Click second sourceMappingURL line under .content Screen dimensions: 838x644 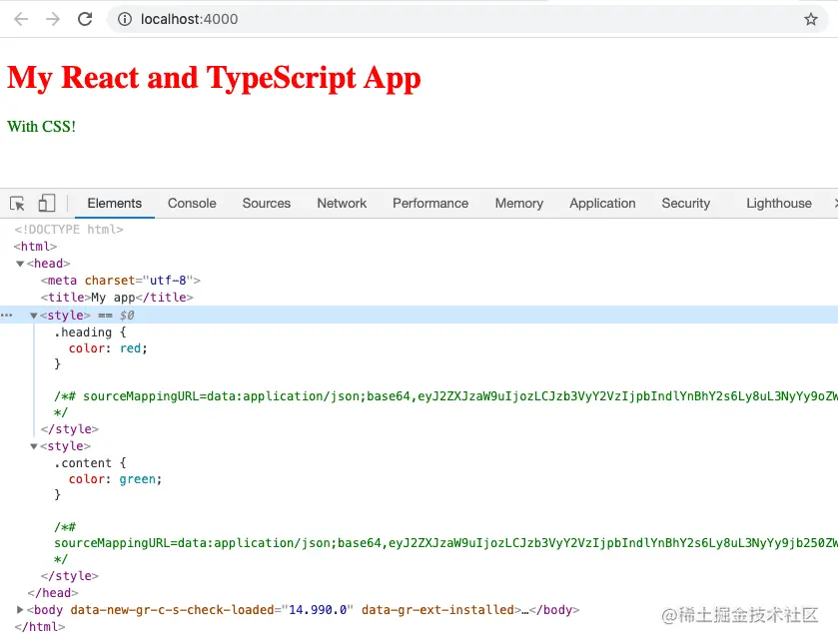(445, 543)
